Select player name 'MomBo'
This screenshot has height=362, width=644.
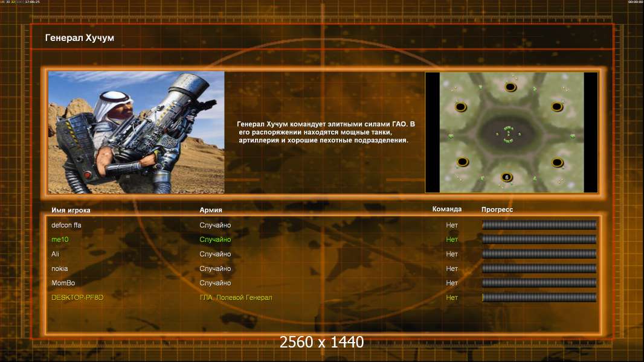63,283
